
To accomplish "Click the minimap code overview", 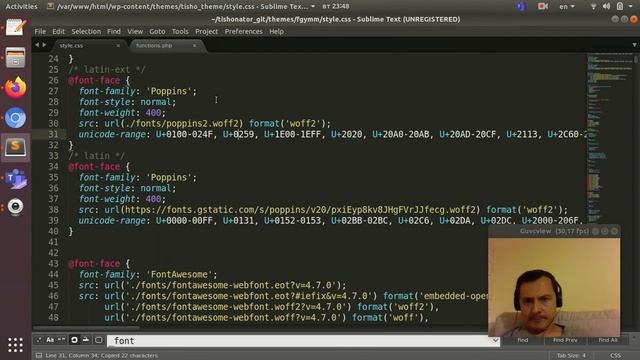I will point(610,139).
